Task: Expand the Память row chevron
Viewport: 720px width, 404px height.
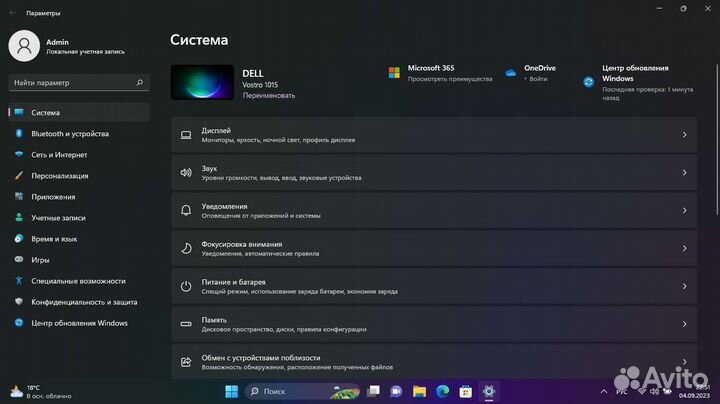Action: click(x=684, y=324)
